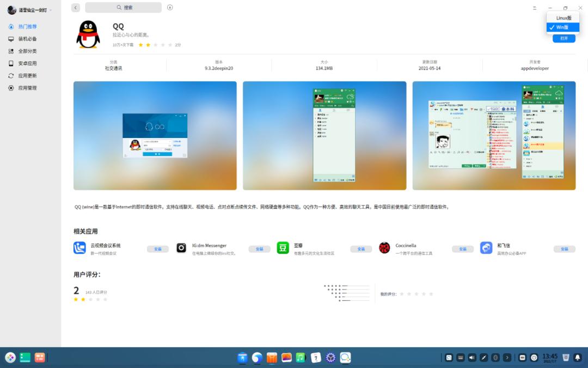Open the 云视频会议系统 app icon
Viewport: 588px width, 368px height.
click(x=79, y=248)
